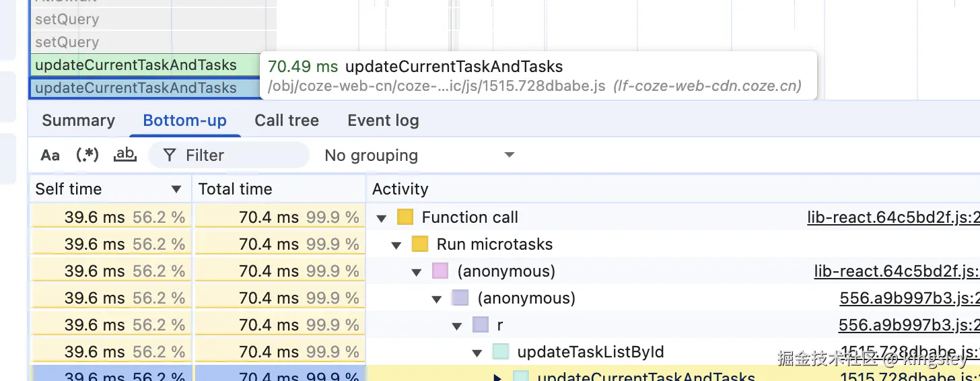This screenshot has width=980, height=381.
Task: Collapse the Run microtasks row
Action: (397, 245)
